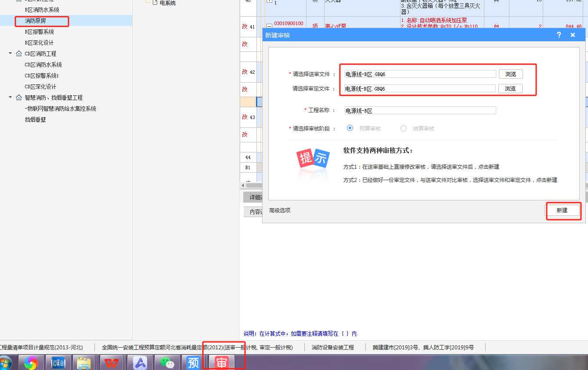Viewport: 588px width, 370px height.
Task: Open WeChat from the taskbar
Action: coord(167,363)
